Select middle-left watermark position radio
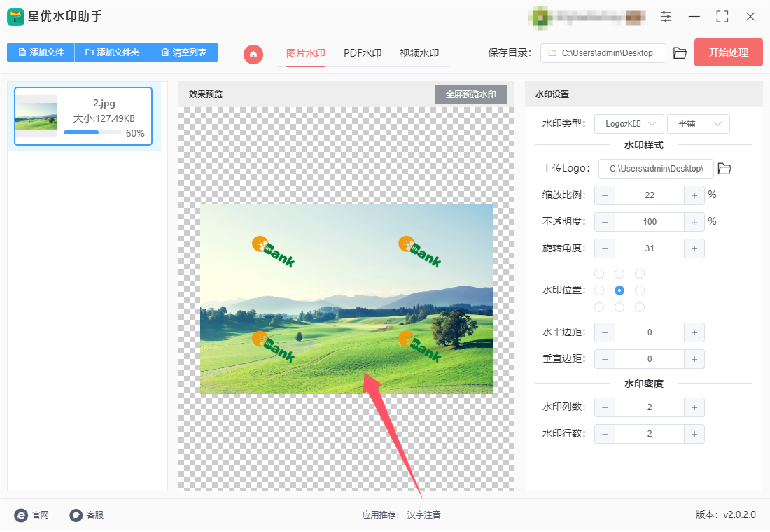The height and width of the screenshot is (532, 770). pyautogui.click(x=599, y=290)
